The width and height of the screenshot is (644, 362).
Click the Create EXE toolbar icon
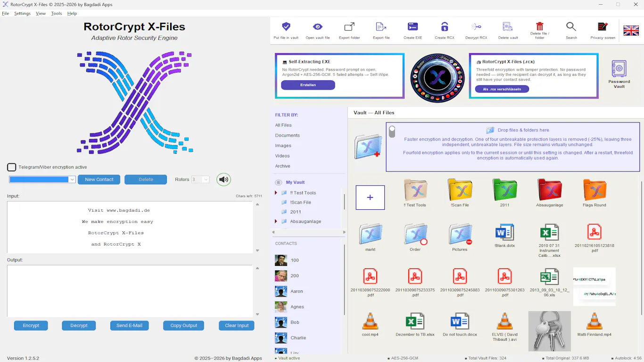413,27
